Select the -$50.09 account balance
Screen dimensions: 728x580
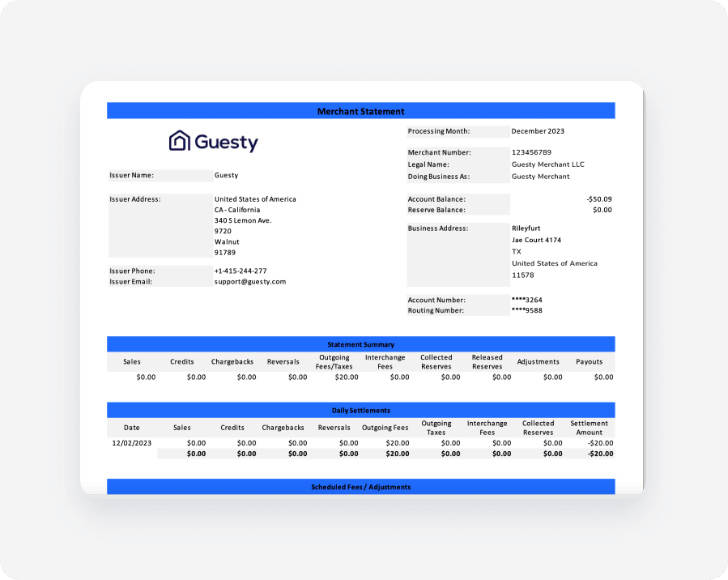pos(599,199)
